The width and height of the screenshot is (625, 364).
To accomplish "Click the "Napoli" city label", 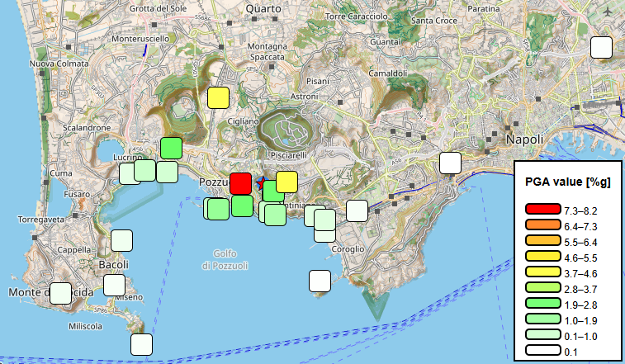I will tap(524, 139).
